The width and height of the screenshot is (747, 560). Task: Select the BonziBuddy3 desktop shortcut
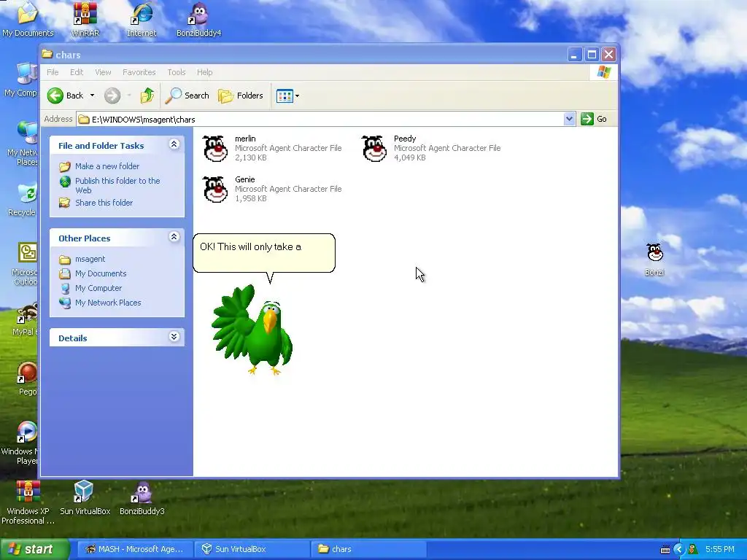point(142,498)
